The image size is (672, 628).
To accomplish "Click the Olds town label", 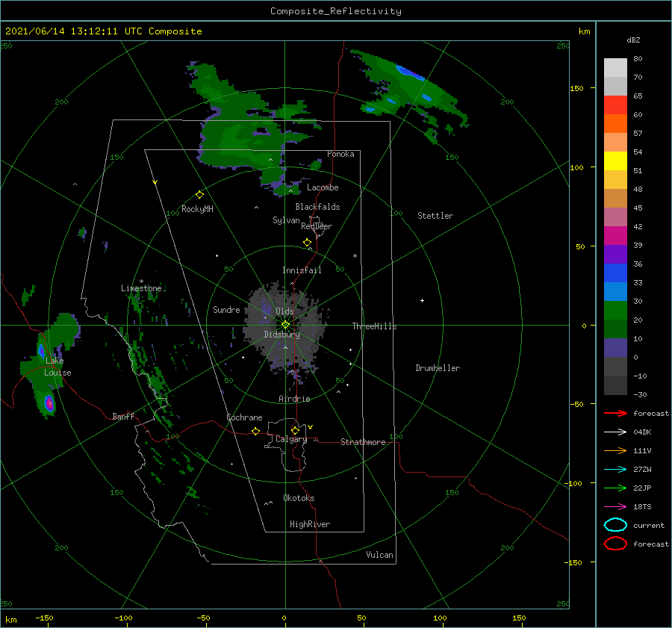I will (x=284, y=311).
